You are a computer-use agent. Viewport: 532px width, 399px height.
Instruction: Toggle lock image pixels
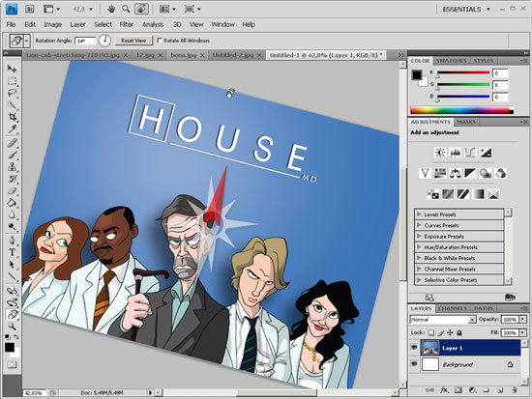[441, 332]
